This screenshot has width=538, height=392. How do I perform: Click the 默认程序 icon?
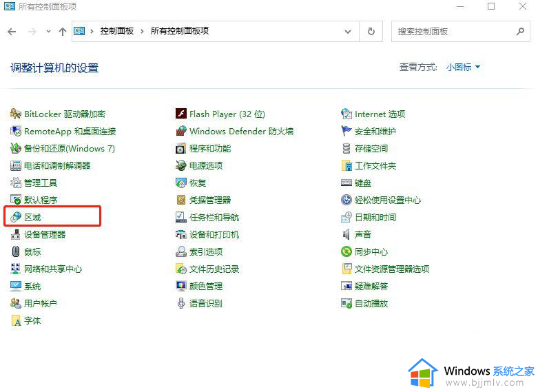coord(16,200)
